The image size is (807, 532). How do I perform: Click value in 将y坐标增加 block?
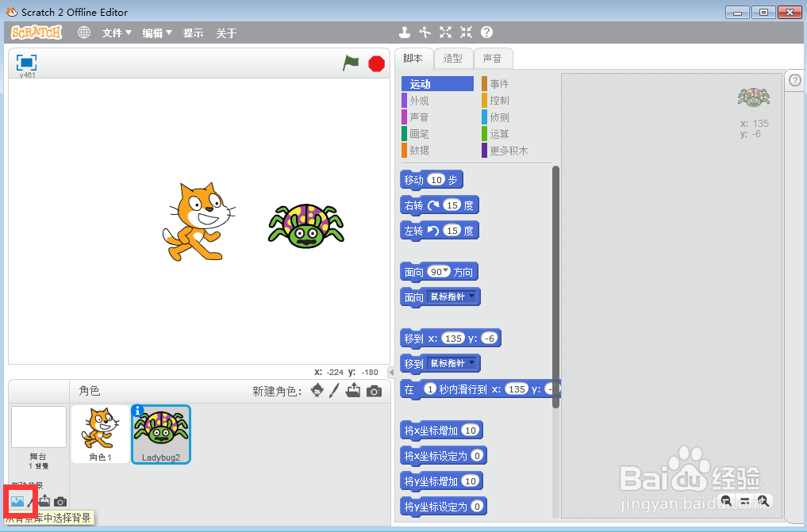click(x=470, y=481)
